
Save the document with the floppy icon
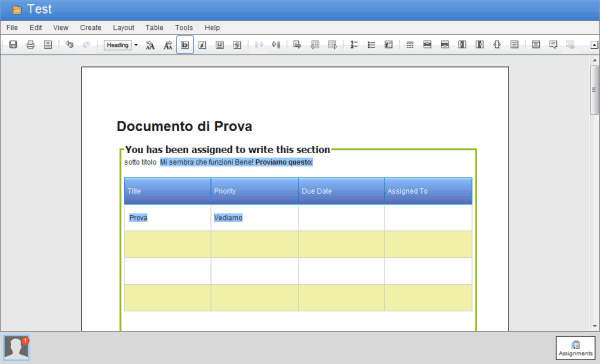pos(13,44)
